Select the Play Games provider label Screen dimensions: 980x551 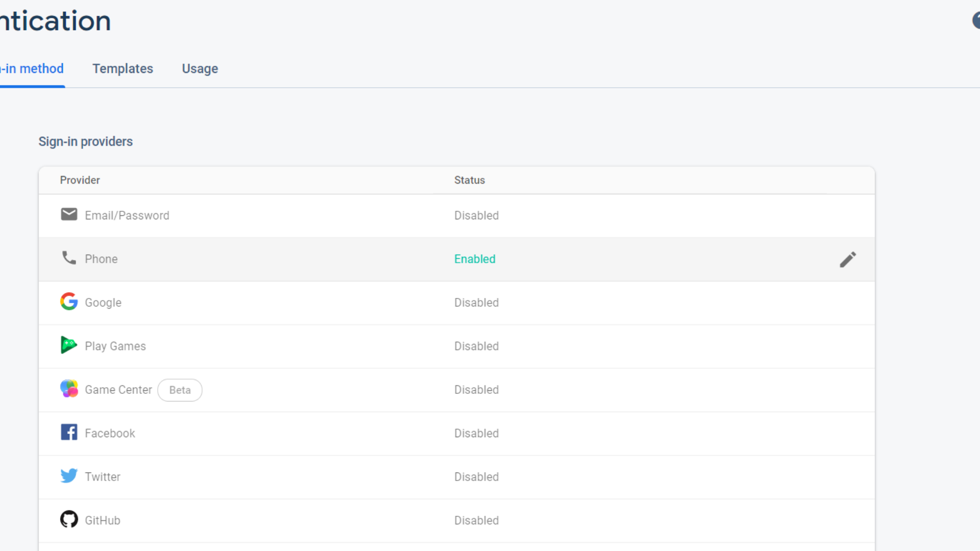(x=115, y=346)
